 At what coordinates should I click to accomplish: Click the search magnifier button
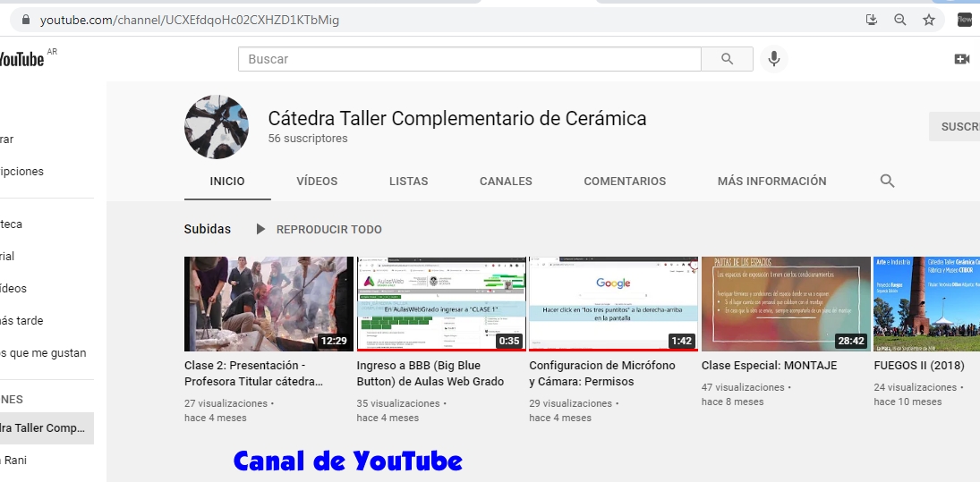point(727,59)
